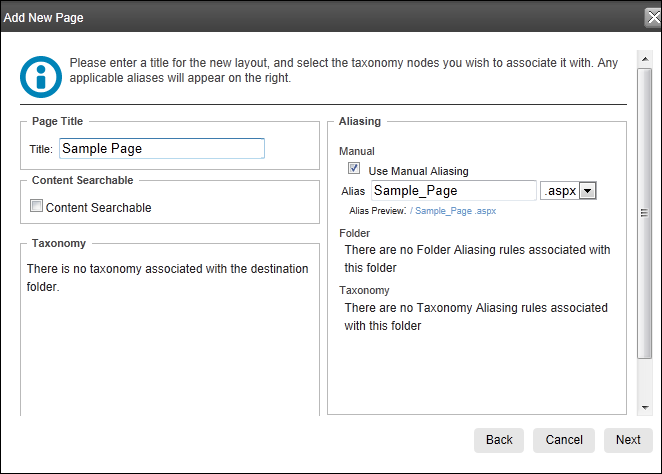662x474 pixels.
Task: Click the Add New Page title bar
Action: pos(321,18)
